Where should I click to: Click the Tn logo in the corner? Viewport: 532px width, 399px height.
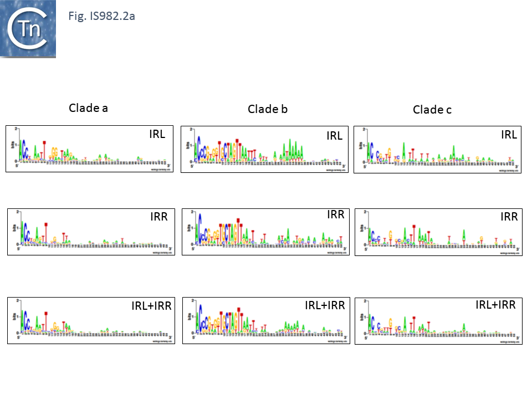[x=28, y=28]
